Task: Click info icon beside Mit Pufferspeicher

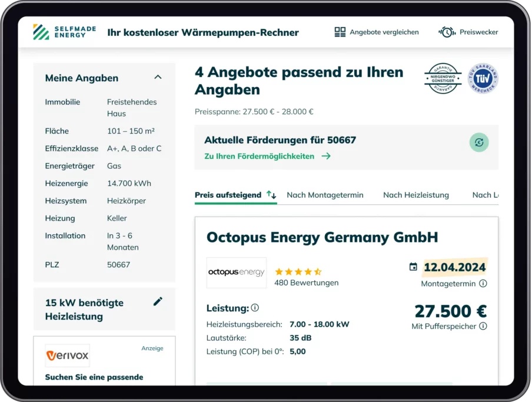Action: [483, 326]
